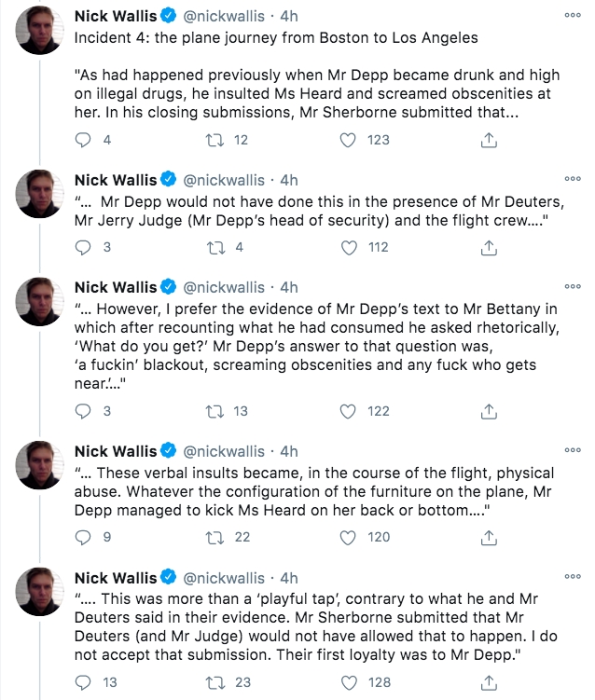595x700 pixels.
Task: Open the 4h timestamp on 'verbal insults' tweet
Action: coord(289,451)
